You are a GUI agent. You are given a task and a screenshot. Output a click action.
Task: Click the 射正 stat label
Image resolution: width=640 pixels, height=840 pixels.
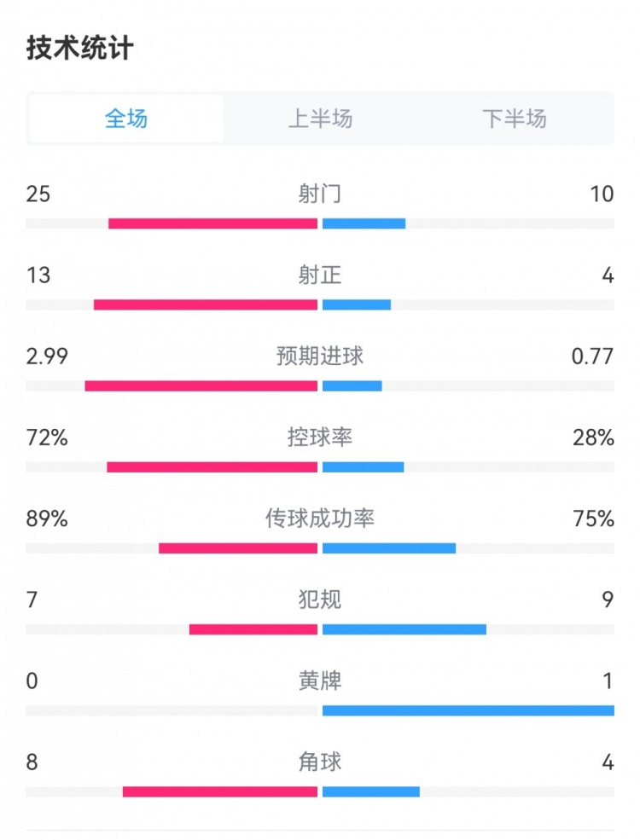point(320,275)
